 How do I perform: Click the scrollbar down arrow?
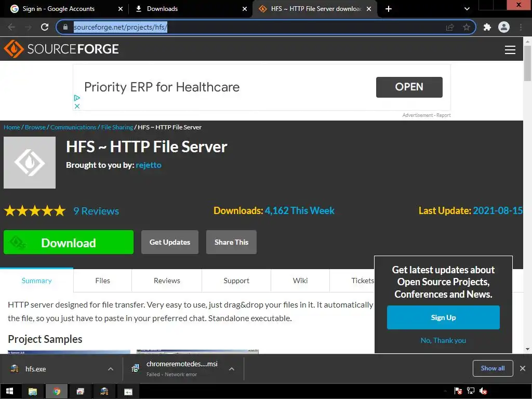click(x=527, y=349)
